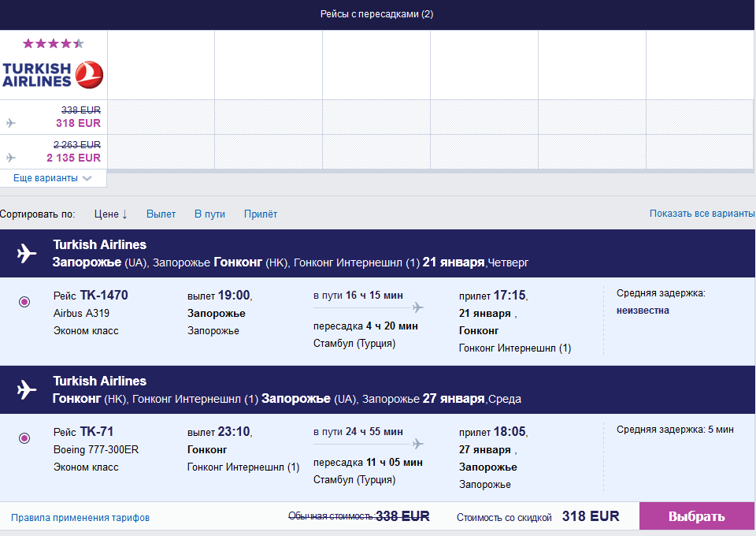Image resolution: width=756 pixels, height=536 pixels.
Task: Click the Рейсы с пересадками (2) header
Action: (376, 14)
